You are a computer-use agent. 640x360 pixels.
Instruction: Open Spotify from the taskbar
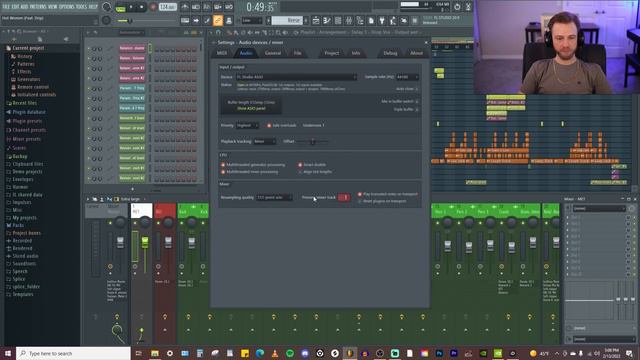pyautogui.click(x=290, y=353)
